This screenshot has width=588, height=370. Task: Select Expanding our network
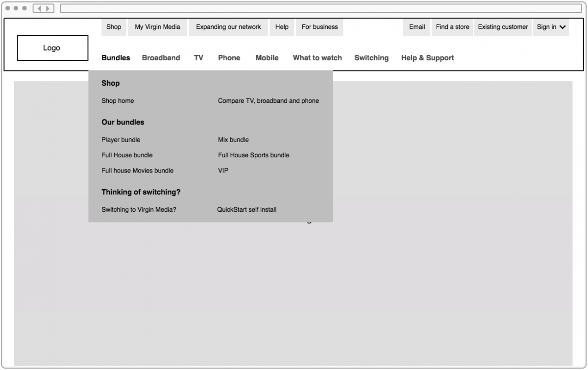(x=228, y=27)
